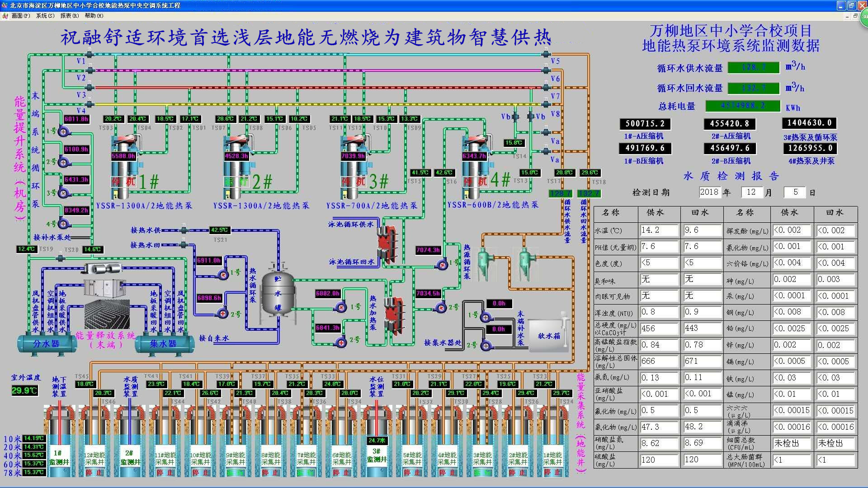Click the 1号 circulation pump icon in 能量提升系统
868x488 pixels.
point(63,131)
